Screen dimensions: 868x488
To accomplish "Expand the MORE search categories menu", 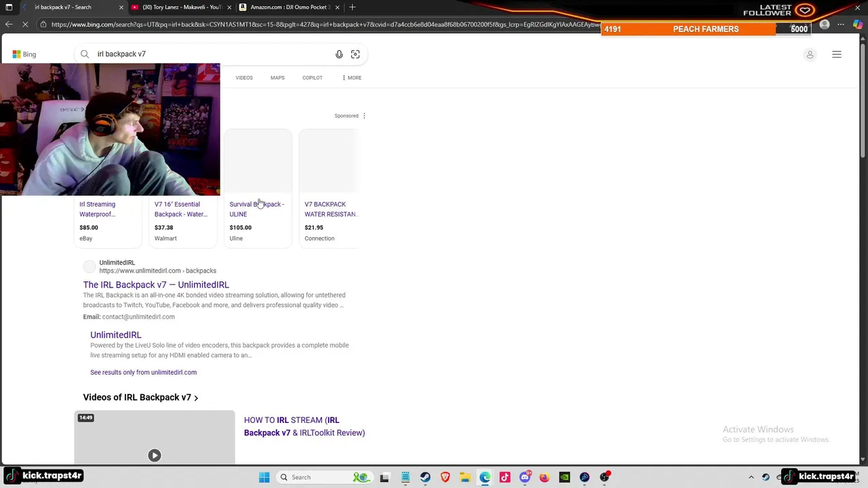I will [x=352, y=78].
